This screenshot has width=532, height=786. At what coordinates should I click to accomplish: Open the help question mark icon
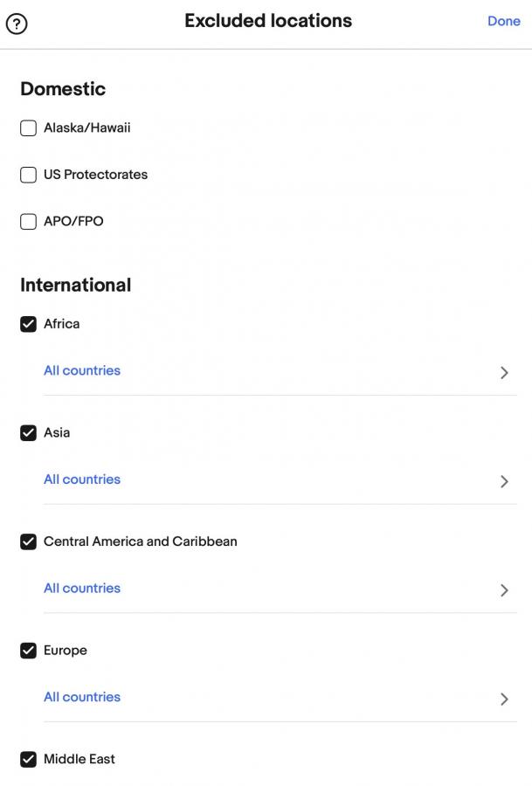click(17, 24)
